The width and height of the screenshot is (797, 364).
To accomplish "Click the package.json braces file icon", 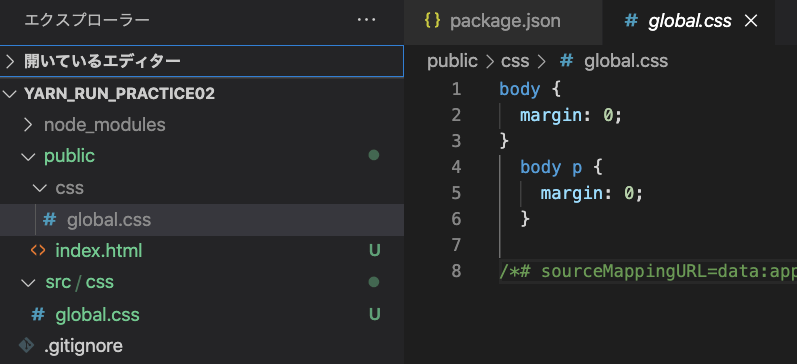I will pos(432,21).
